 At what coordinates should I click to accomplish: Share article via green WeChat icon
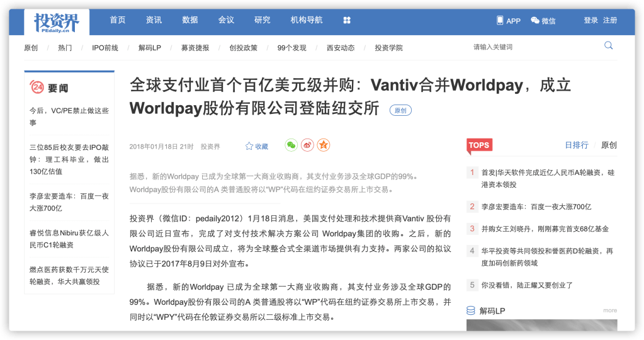coord(291,145)
